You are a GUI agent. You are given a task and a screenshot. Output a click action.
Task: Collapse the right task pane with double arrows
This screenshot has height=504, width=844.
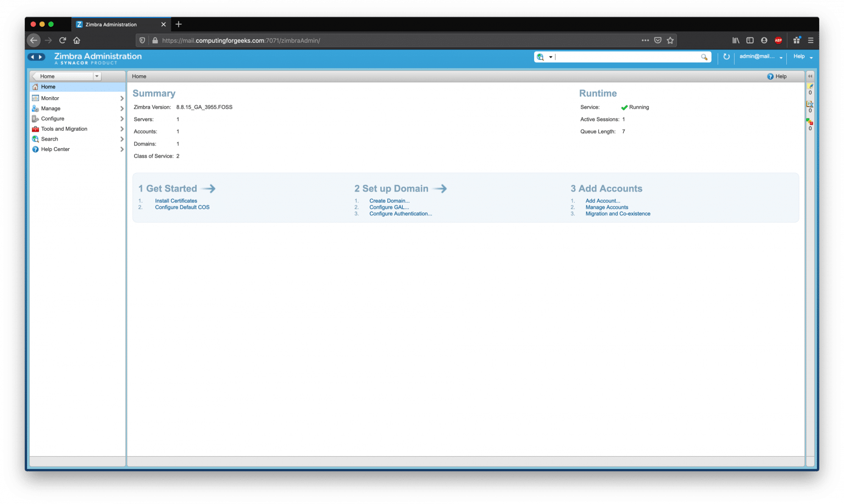(810, 76)
